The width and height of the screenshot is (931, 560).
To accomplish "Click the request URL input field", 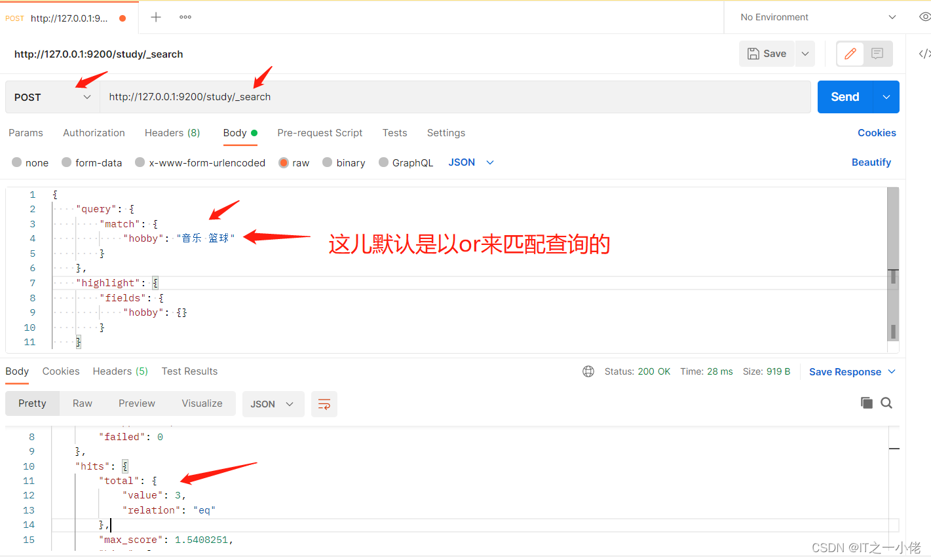I will (455, 97).
